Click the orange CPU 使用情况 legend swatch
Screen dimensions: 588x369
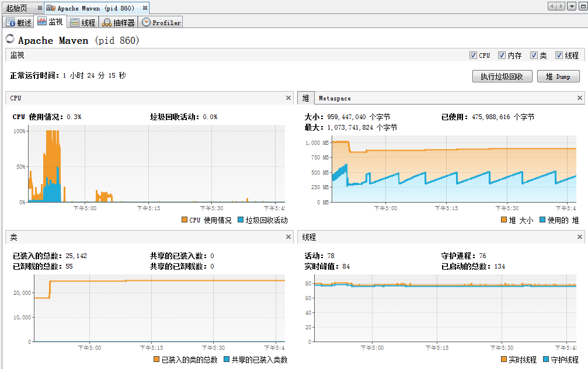(x=185, y=220)
